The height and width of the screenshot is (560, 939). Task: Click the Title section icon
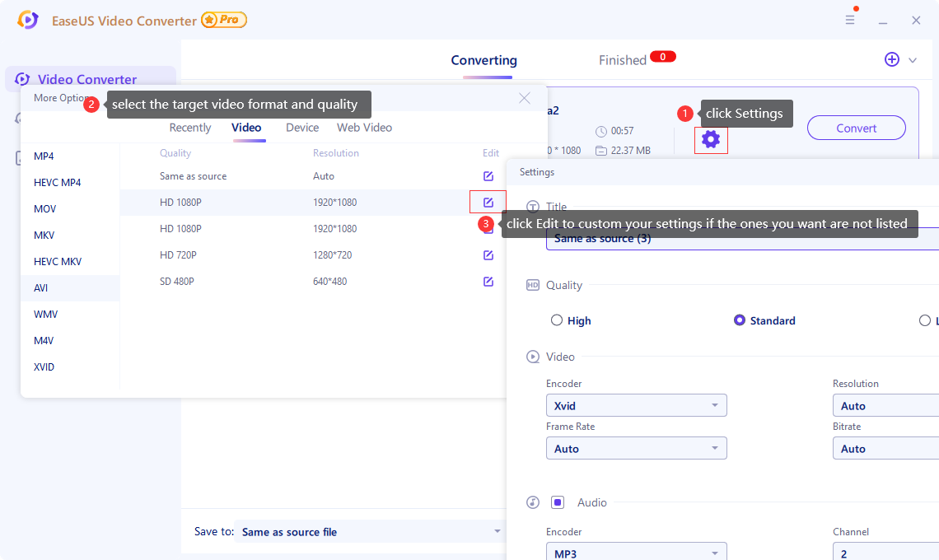(x=532, y=207)
